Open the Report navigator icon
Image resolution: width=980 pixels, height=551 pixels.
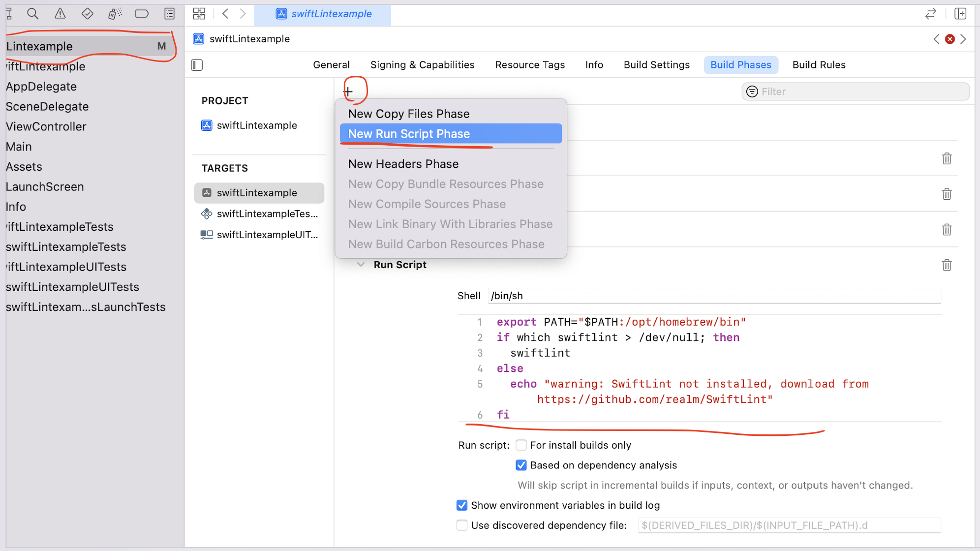[169, 14]
